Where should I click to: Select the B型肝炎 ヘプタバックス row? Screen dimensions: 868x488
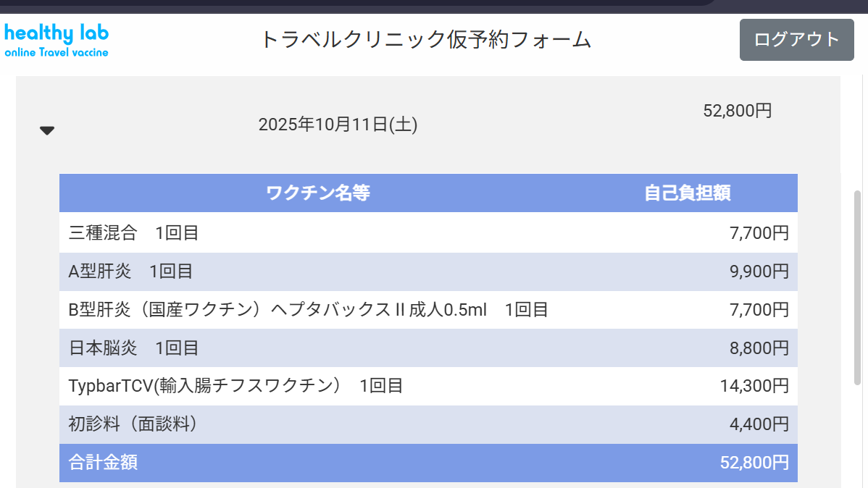click(308, 310)
